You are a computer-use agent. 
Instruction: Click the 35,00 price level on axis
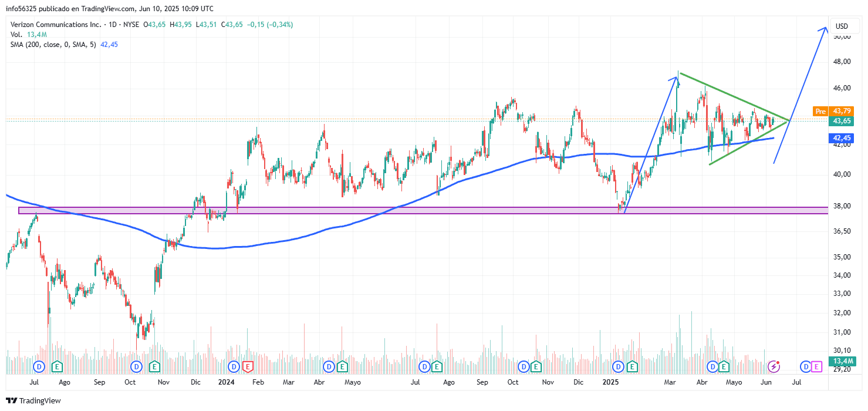tap(843, 257)
